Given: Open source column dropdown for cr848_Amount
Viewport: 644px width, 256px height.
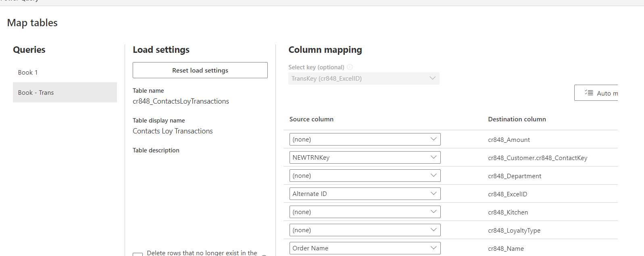Looking at the screenshot, I should [365, 139].
